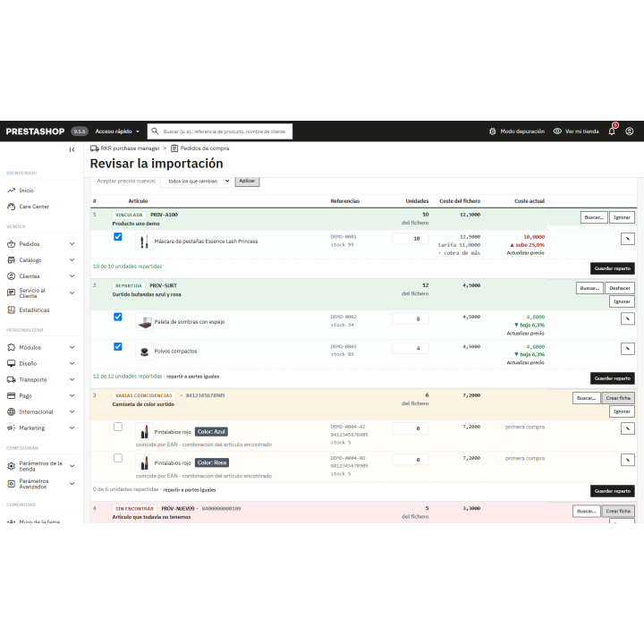The image size is (644, 644).
Task: Click edit icon for Polvos compactos row
Action: pyautogui.click(x=628, y=349)
